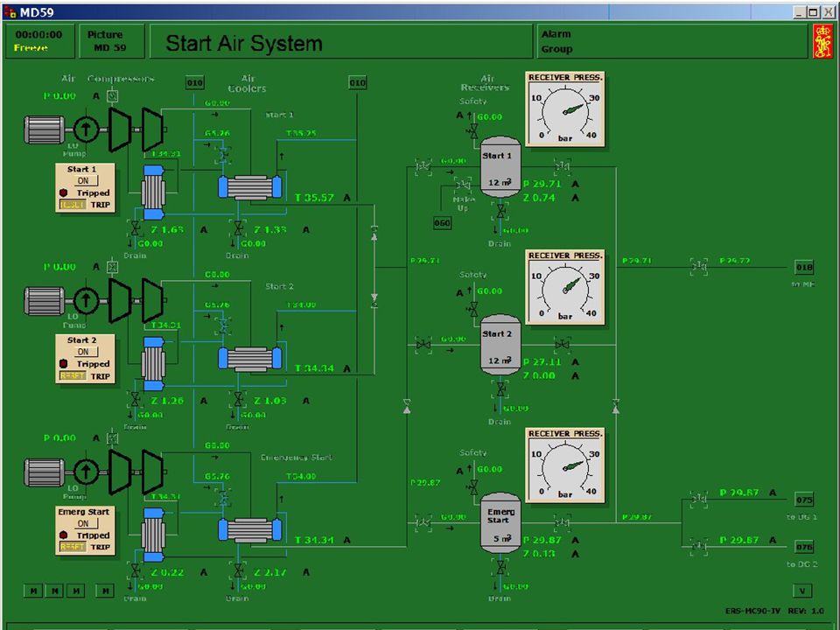Click the 00:00:00 Freeze time box

click(x=38, y=41)
